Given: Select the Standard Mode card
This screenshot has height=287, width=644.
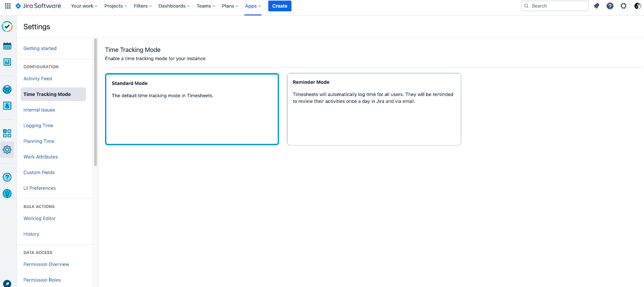Looking at the screenshot, I should [192, 109].
